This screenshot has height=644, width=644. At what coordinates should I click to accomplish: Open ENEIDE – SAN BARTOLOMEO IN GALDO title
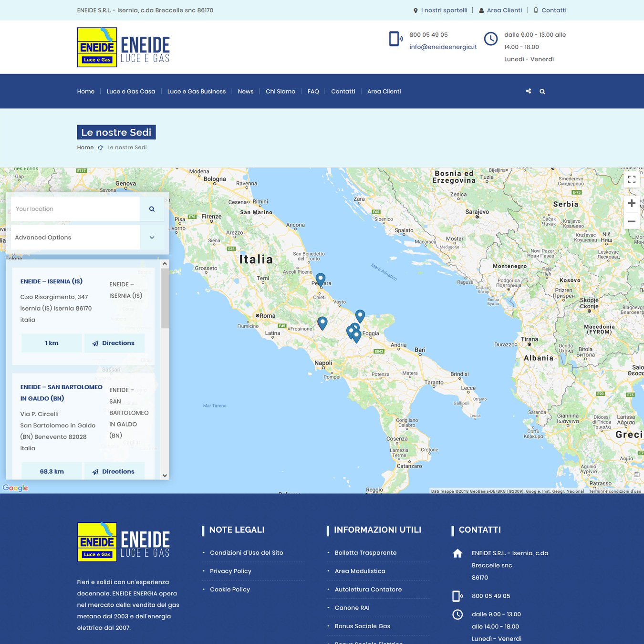[x=62, y=393]
